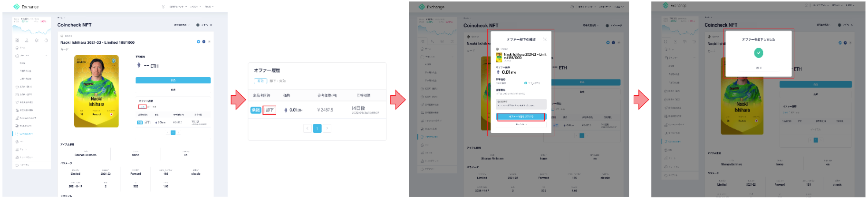This screenshot has height=200, width=868.
Task: Close the オファー却下の確認 dialog with the X
Action: pyautogui.click(x=545, y=40)
